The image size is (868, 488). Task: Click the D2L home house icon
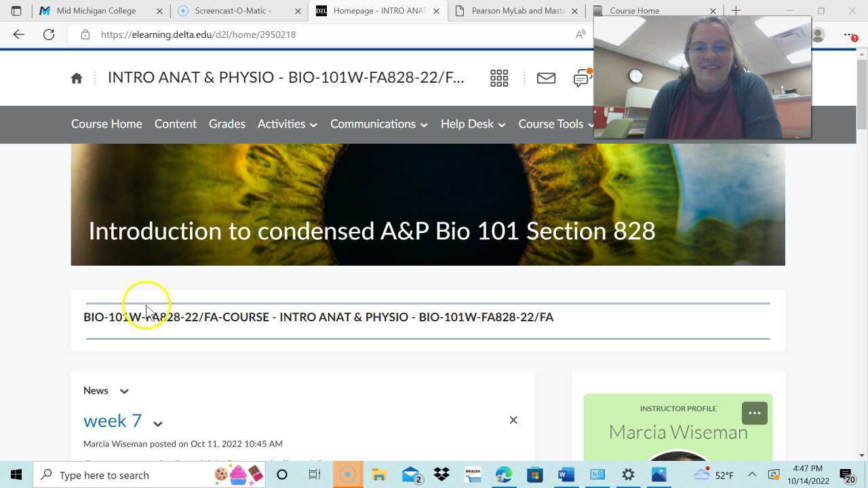click(76, 78)
